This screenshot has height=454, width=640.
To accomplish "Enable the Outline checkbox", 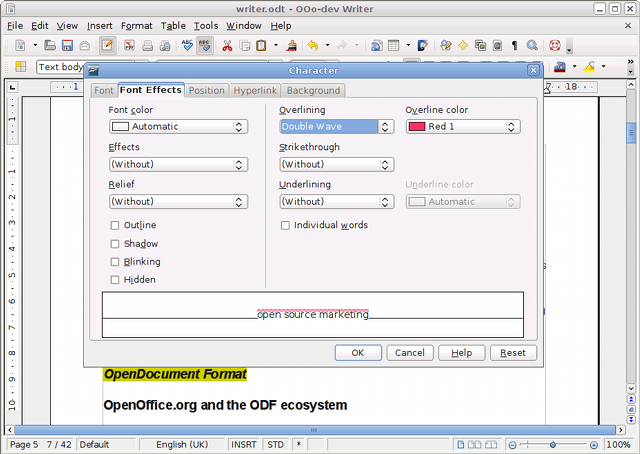I will tap(115, 226).
